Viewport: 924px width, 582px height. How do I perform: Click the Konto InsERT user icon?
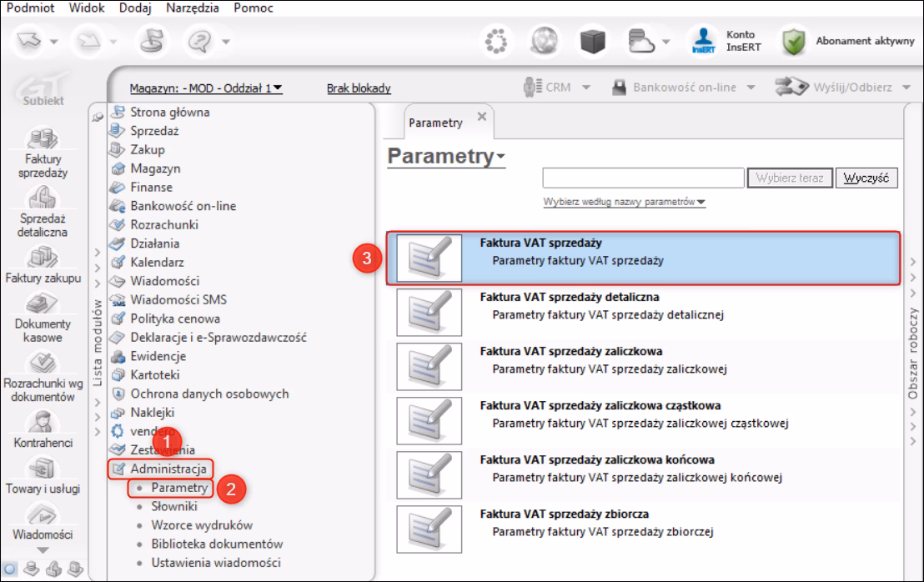703,41
